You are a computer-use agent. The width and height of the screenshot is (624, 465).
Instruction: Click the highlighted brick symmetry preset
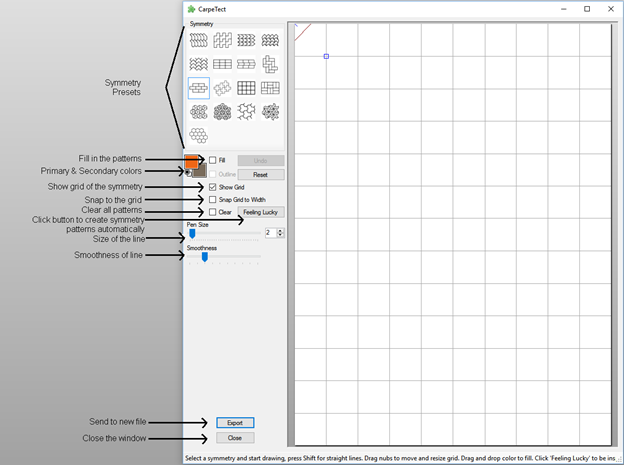coord(198,88)
